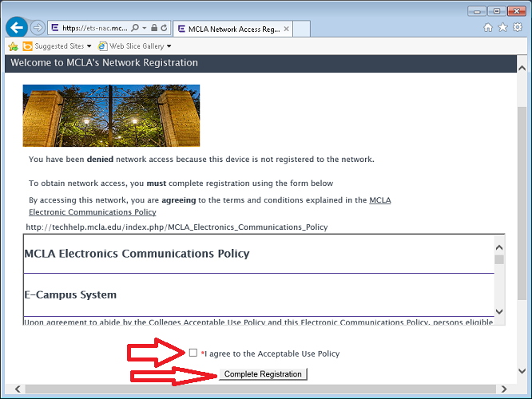This screenshot has width=532, height=399.
Task: Open the Web Slice Gallery item
Action: coord(131,46)
